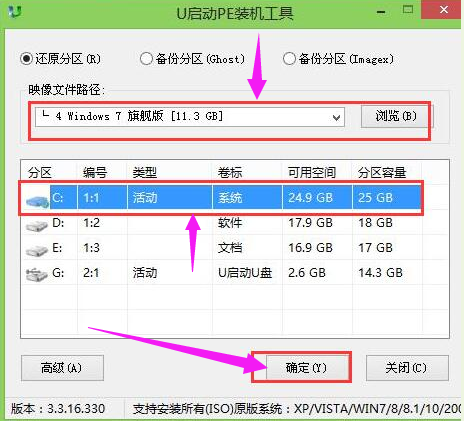Open the 高级 (A) advanced options
This screenshot has width=464, height=421.
point(62,368)
